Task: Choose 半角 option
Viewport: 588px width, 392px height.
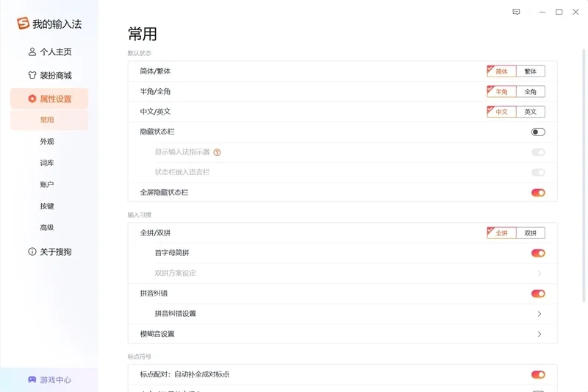Action: pos(501,91)
